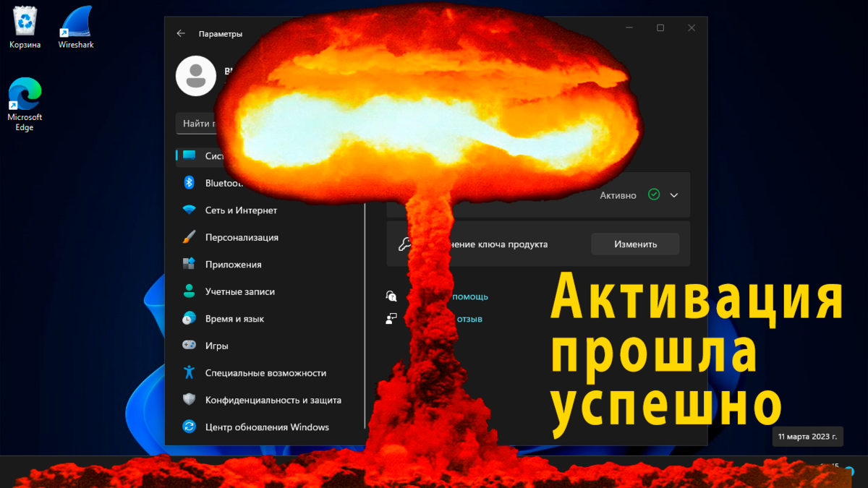Click the Изменить button

coord(635,244)
